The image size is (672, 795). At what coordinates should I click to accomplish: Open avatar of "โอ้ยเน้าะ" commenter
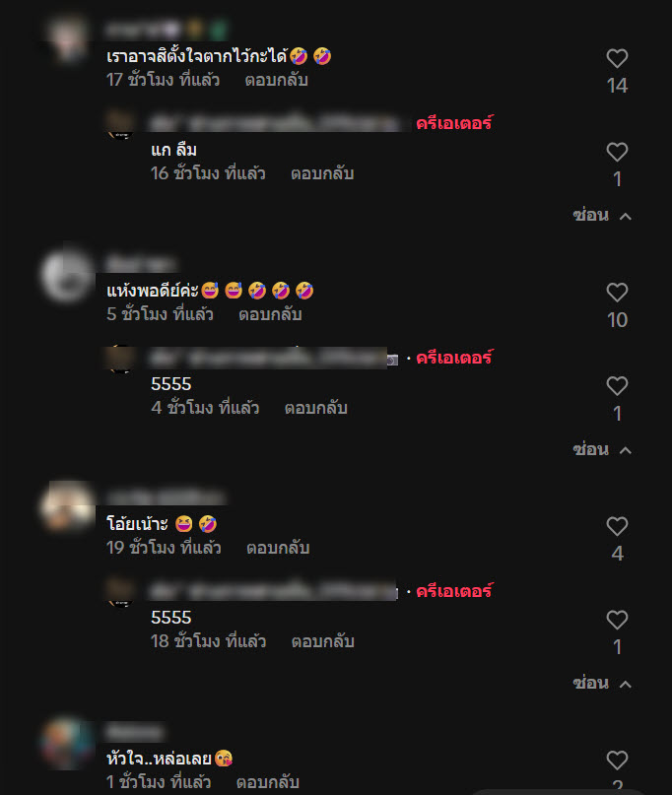pos(67,508)
